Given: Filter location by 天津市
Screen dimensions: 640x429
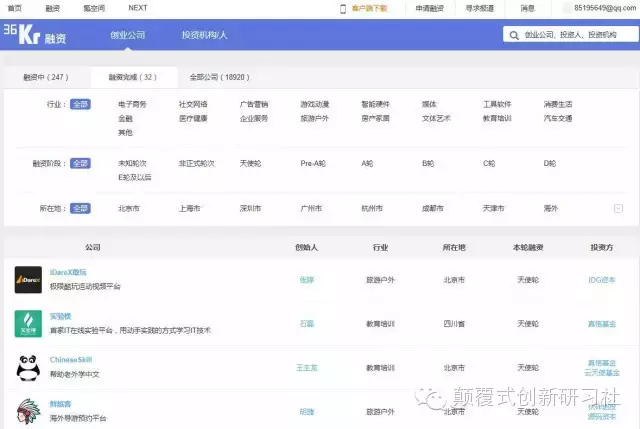Looking at the screenshot, I should pyautogui.click(x=493, y=209).
